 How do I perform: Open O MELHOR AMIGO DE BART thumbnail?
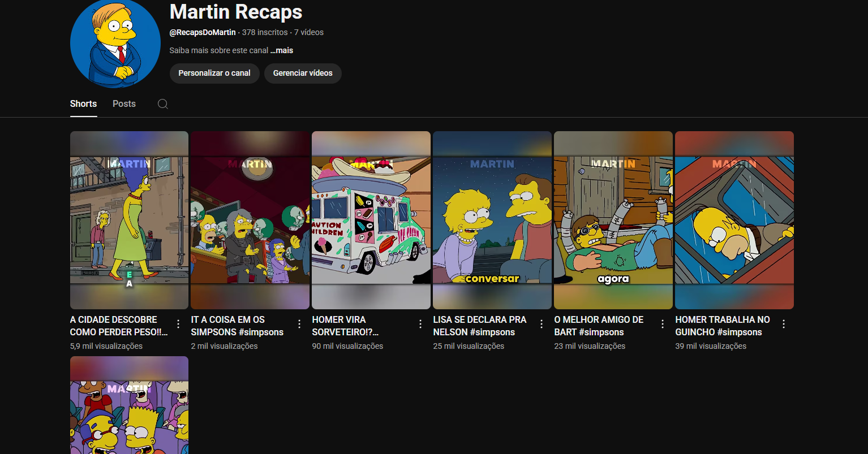[x=613, y=220]
